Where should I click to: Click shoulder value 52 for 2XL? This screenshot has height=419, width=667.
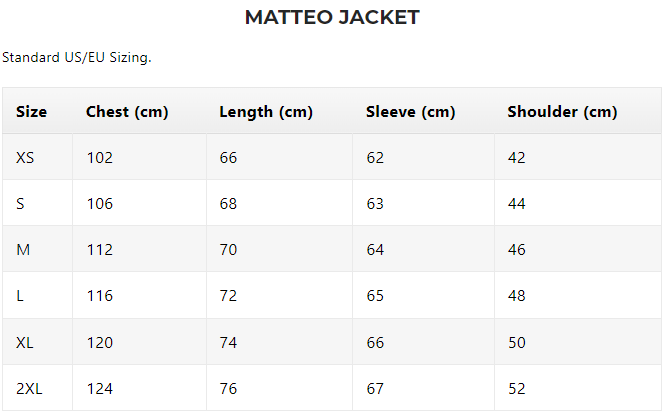pos(516,388)
